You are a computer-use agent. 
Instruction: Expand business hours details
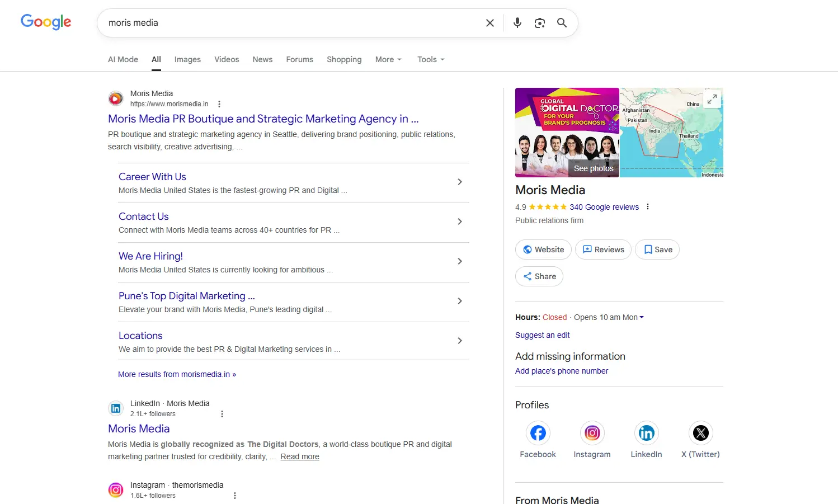click(641, 317)
